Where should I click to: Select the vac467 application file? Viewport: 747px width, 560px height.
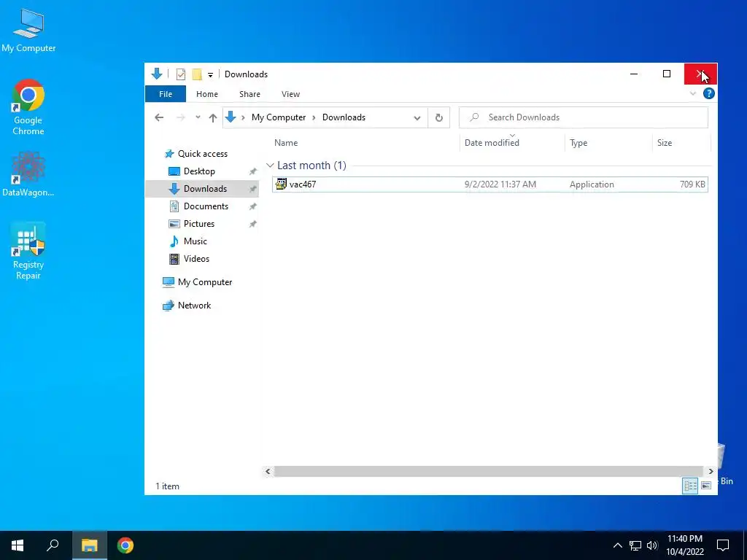489,184
